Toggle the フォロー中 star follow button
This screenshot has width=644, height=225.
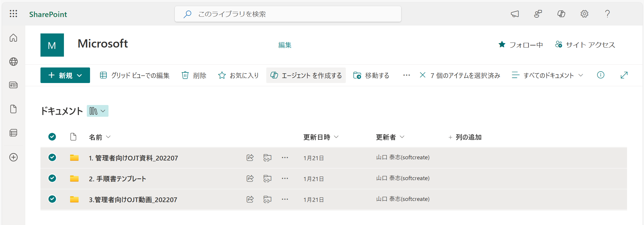[x=521, y=45]
